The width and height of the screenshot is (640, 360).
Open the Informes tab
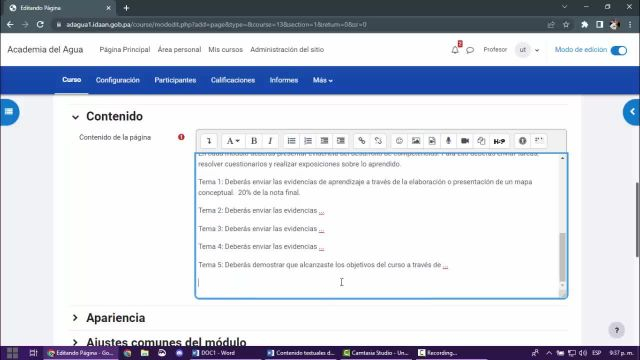click(x=284, y=80)
